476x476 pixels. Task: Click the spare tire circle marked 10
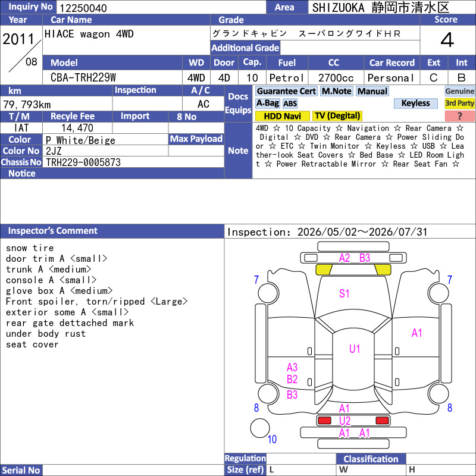(x=260, y=428)
